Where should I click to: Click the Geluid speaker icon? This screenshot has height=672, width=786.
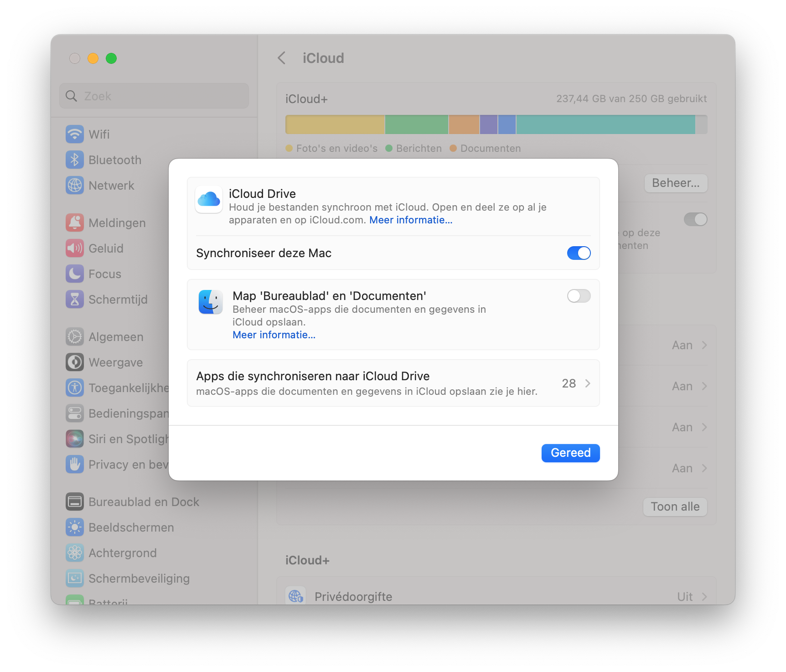pyautogui.click(x=75, y=248)
